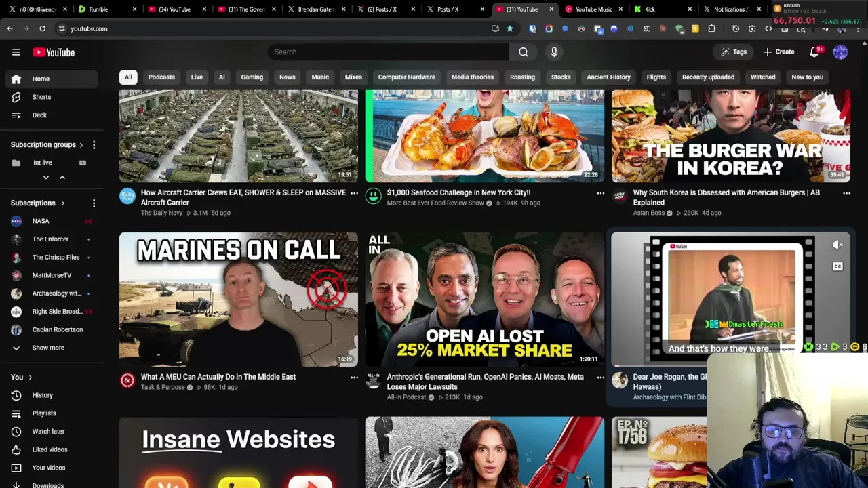Open options for the Aircraft Carrier video
This screenshot has width=868, height=488.
click(x=354, y=194)
